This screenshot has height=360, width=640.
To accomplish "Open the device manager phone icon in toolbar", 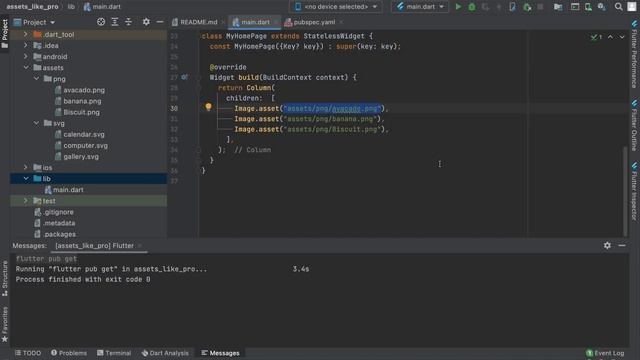I will (588, 7).
